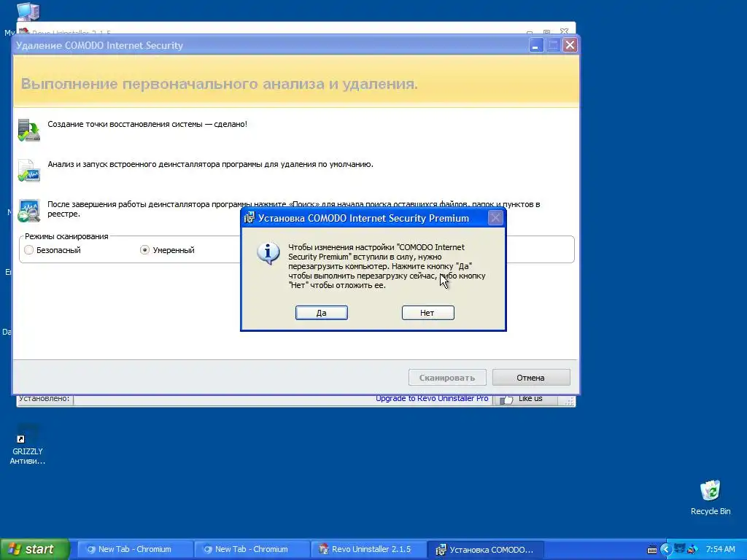This screenshot has height=560, width=747.
Task: Click the "Like us" label in Revo window
Action: [530, 399]
